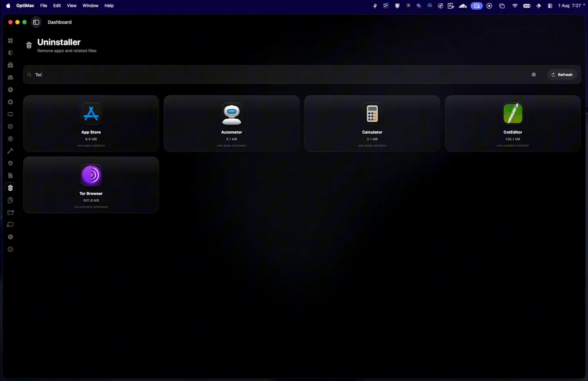This screenshot has height=381, width=588.
Task: Open the dashboard grid icon in sidebar
Action: pos(10,40)
